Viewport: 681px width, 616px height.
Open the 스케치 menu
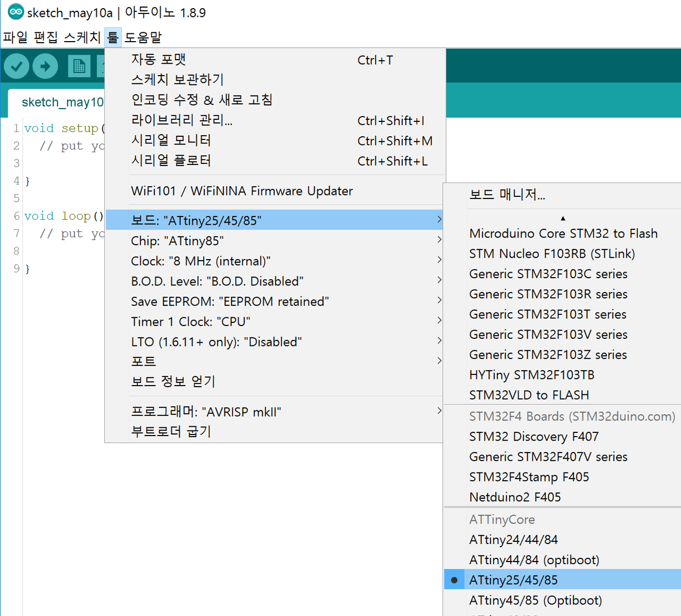tap(82, 38)
